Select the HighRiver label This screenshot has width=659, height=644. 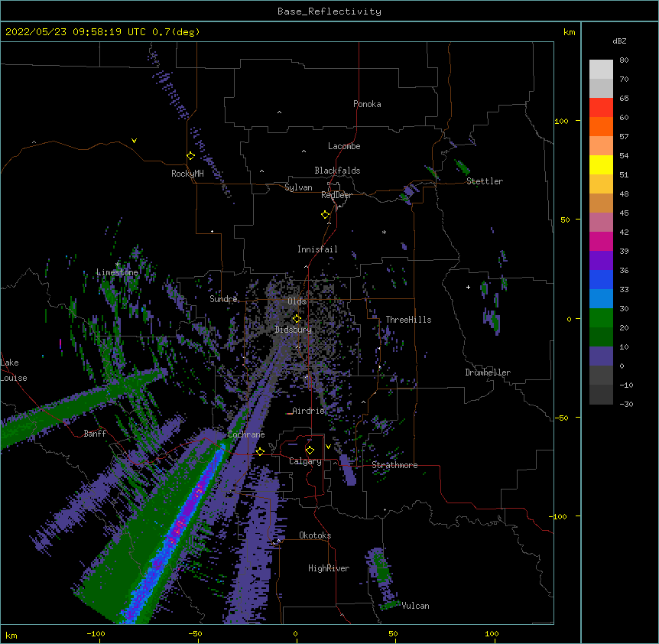pos(329,568)
